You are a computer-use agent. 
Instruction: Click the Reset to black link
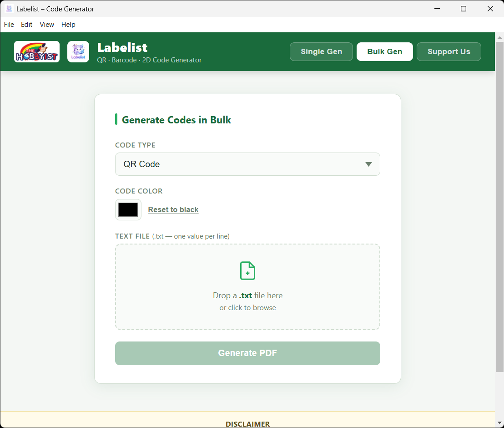[173, 209]
